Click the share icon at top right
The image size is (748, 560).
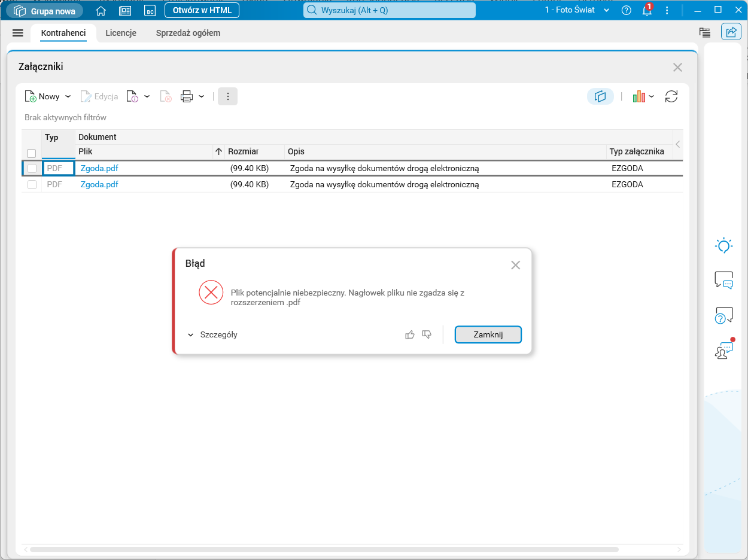tap(731, 32)
